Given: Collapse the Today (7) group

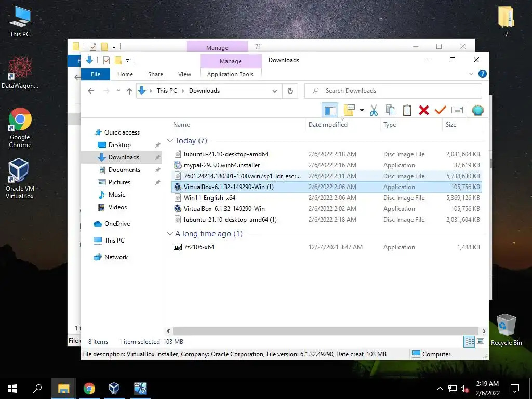Looking at the screenshot, I should pos(170,140).
